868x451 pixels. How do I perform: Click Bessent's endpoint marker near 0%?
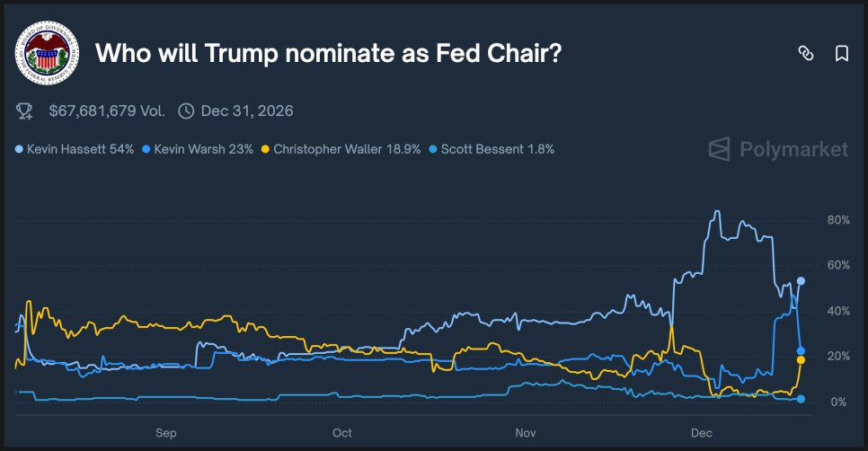coord(801,399)
